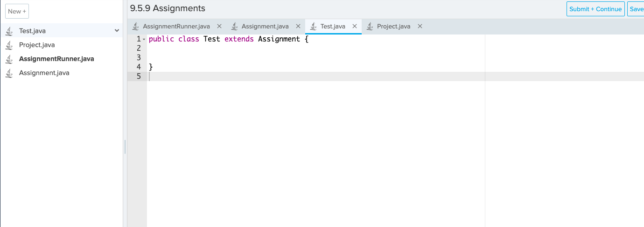Click the Java icon on the Project.java tab
Screen dimensions: 644x227
coord(370,26)
